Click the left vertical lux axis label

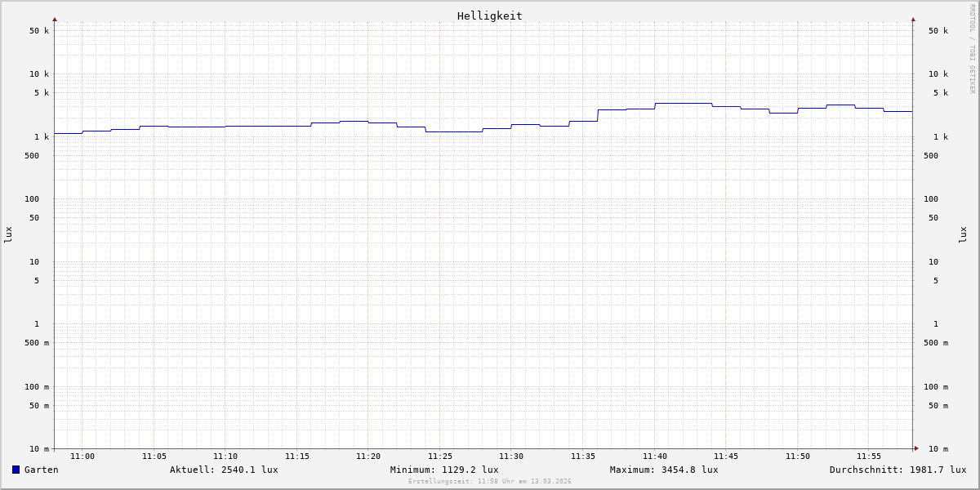8,234
